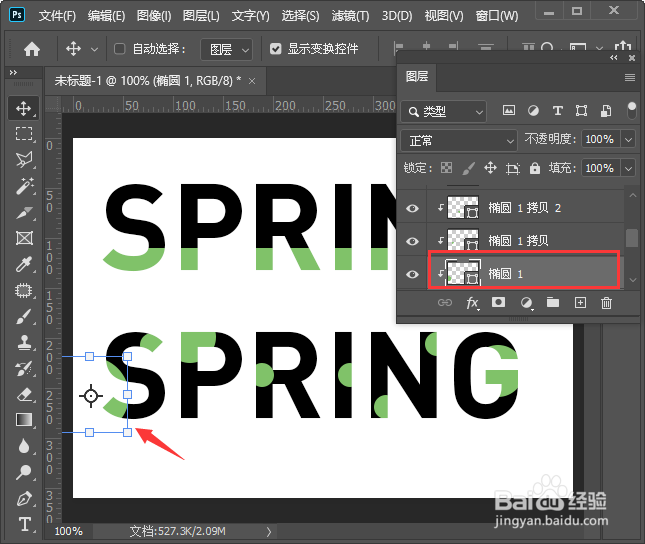Filter layers by shape layer icon
This screenshot has height=544, width=645.
(x=581, y=111)
